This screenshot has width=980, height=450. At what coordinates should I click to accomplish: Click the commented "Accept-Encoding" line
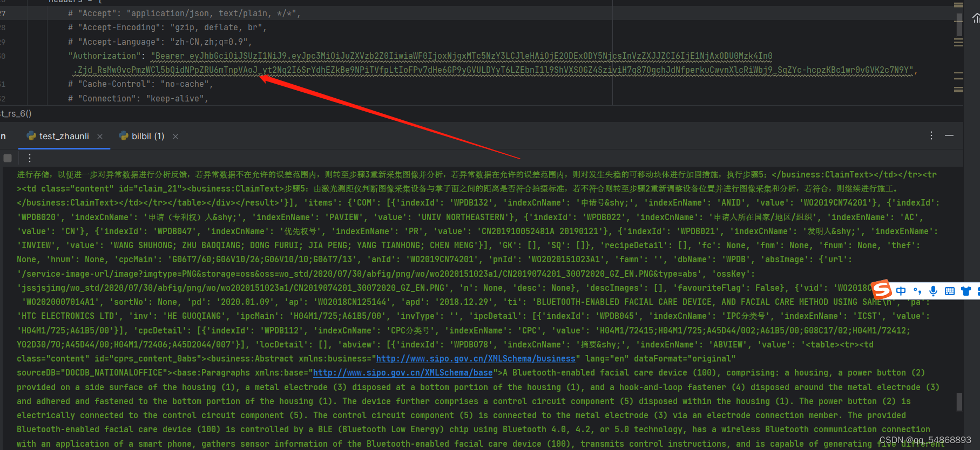click(167, 27)
